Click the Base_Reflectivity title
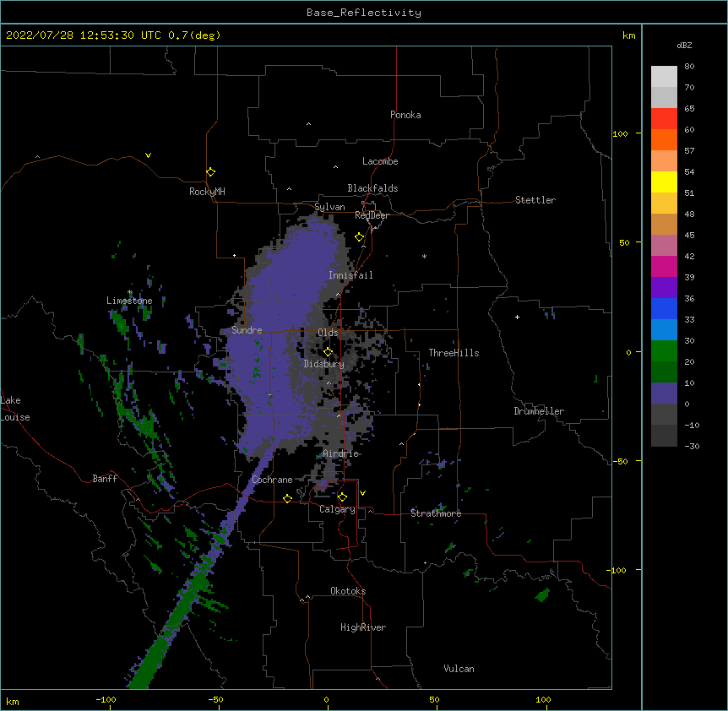 [364, 13]
